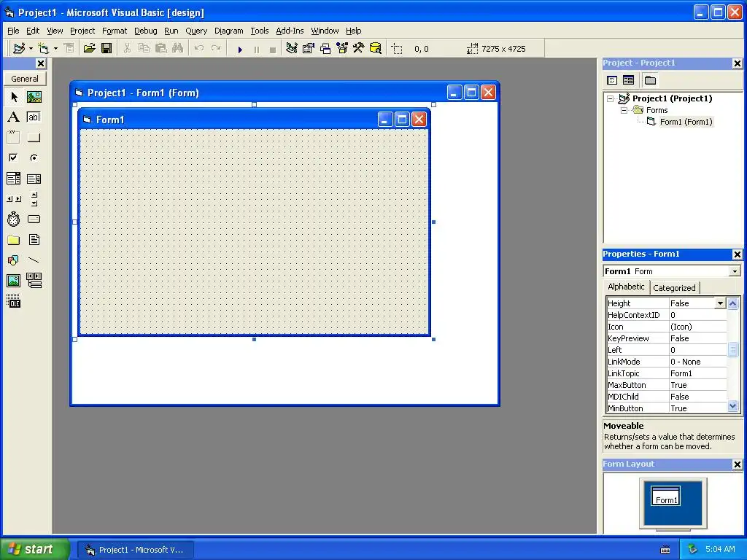
Task: Open the Height property value dropdown
Action: 720,303
